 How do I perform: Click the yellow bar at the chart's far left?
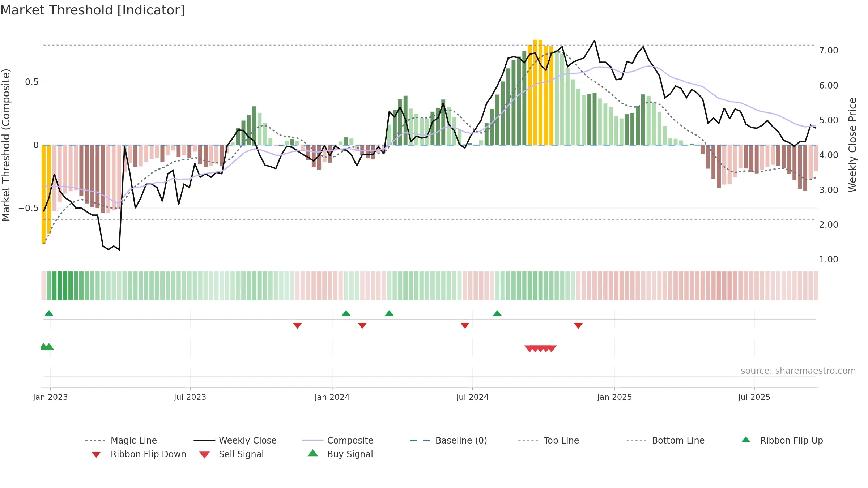pyautogui.click(x=43, y=194)
